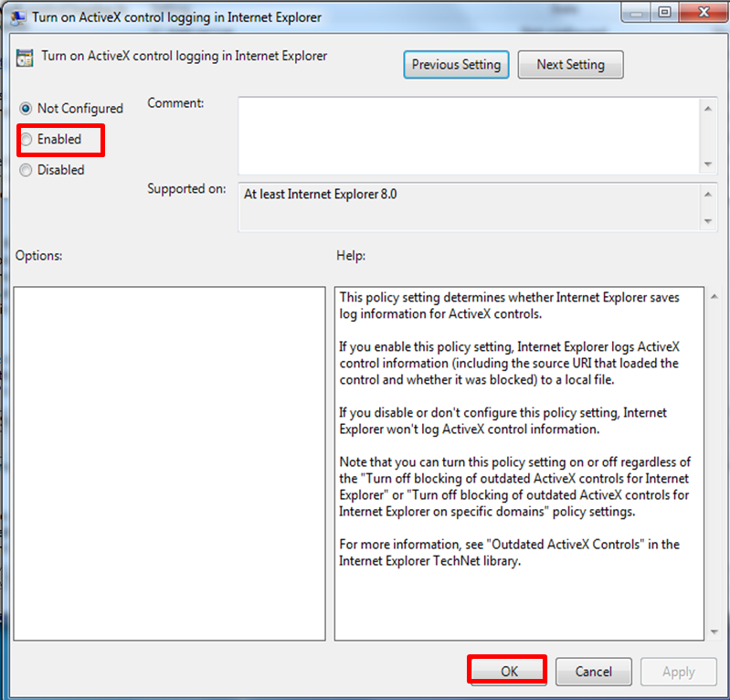Click inside the Options panel
The height and width of the screenshot is (700, 730).
(x=169, y=463)
